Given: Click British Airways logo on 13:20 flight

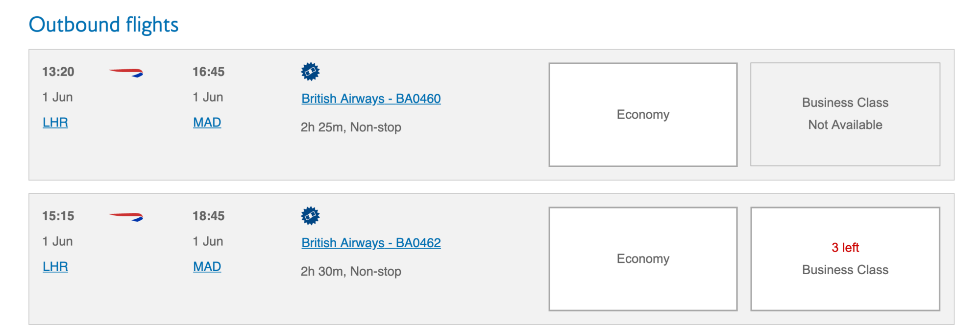Looking at the screenshot, I should pyautogui.click(x=126, y=73).
